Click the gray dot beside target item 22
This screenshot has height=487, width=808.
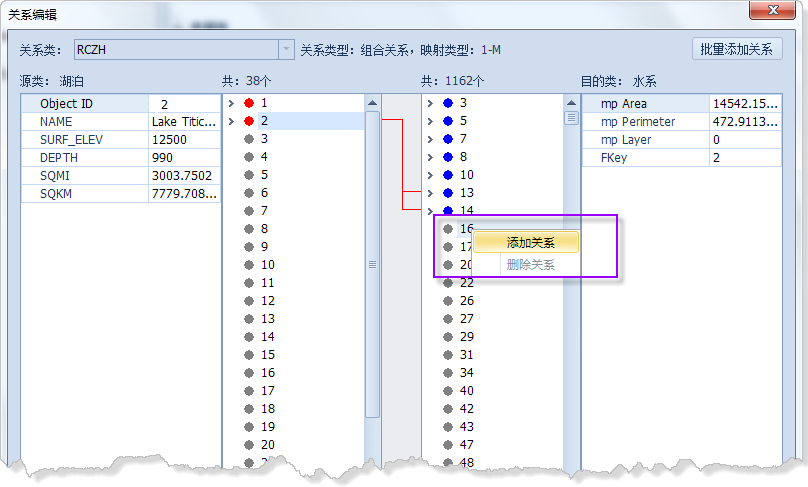coord(448,283)
